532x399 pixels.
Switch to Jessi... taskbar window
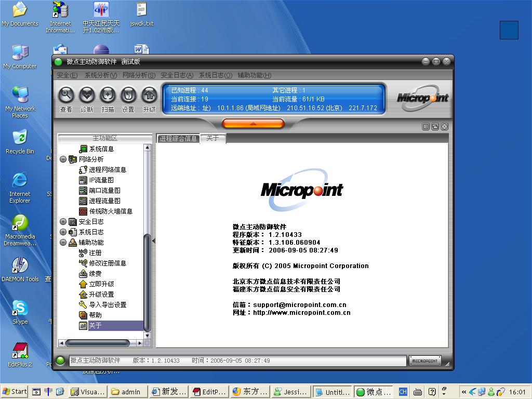pos(292,392)
